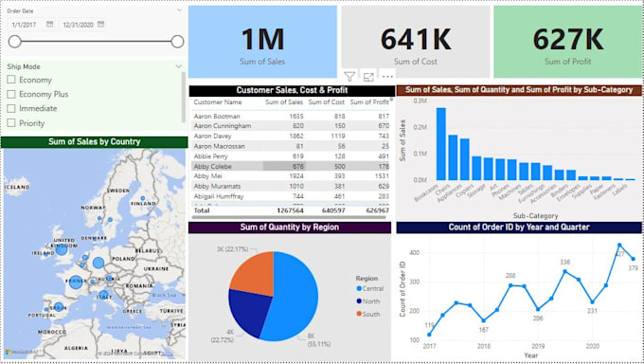Click the Microsoft Bing logo on the map
Viewport: 644px width, 364px height.
coord(22,353)
